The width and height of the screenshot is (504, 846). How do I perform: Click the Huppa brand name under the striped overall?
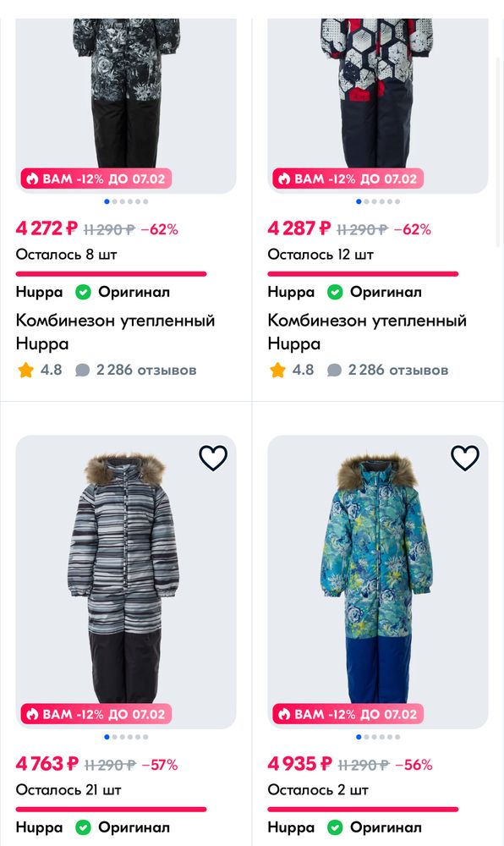point(39,827)
